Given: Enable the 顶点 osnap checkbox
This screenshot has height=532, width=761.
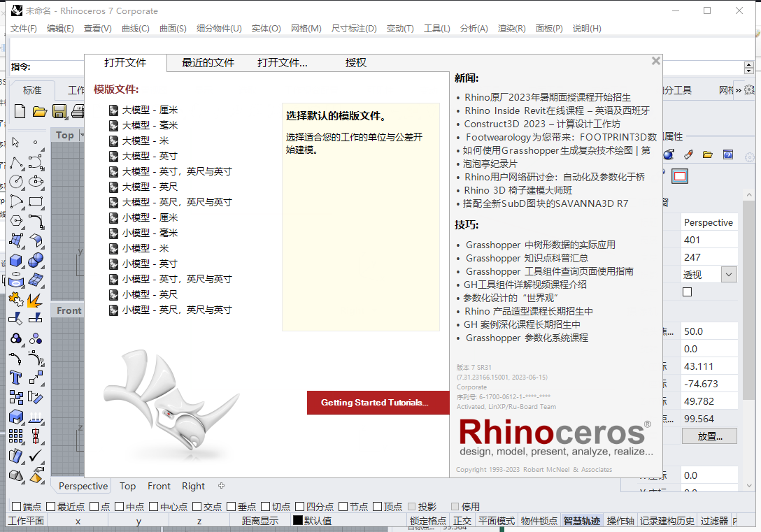Looking at the screenshot, I should click(378, 506).
